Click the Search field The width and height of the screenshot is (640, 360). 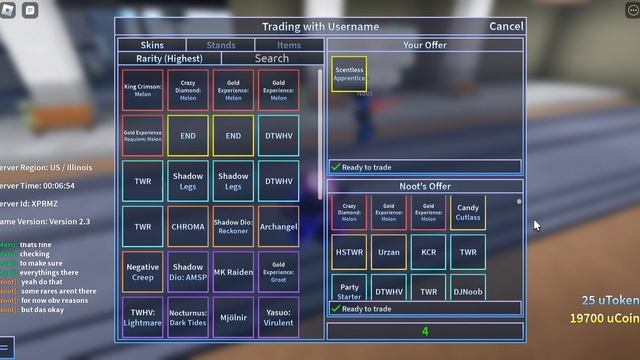pos(272,58)
